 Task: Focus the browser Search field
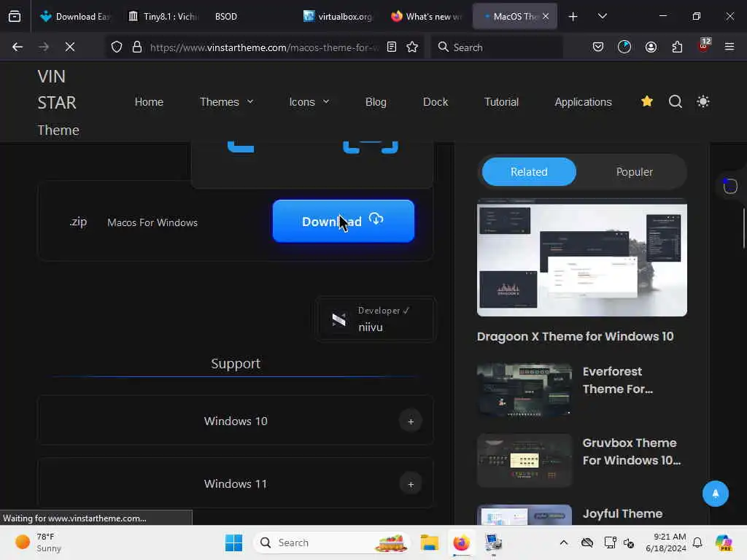(497, 47)
